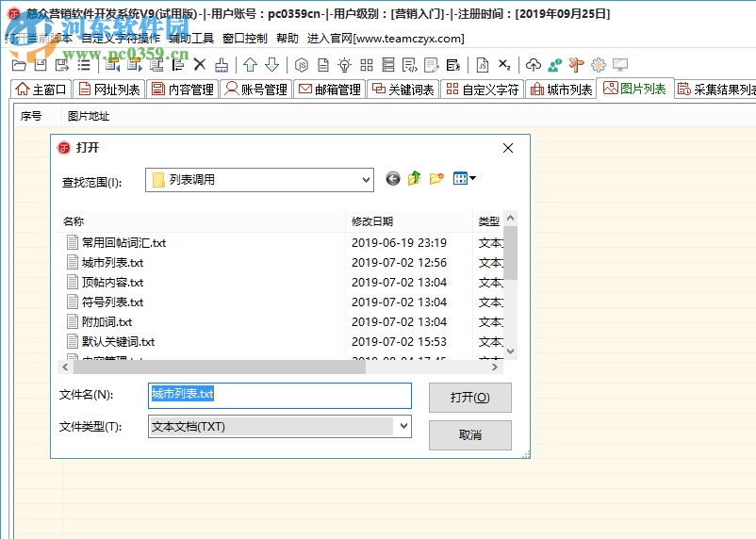The image size is (756, 539).
Task: Click the 打开(O) button
Action: (470, 398)
